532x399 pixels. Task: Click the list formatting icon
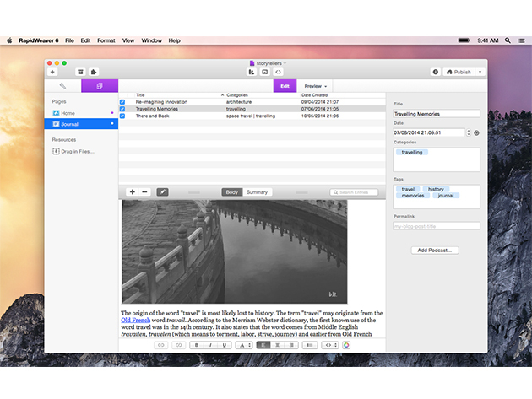click(x=310, y=345)
